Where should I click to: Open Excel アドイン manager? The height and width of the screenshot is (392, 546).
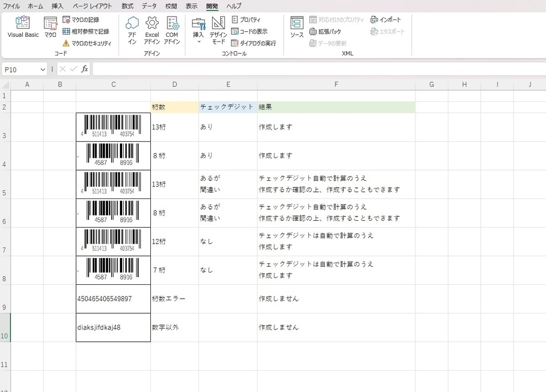point(152,30)
